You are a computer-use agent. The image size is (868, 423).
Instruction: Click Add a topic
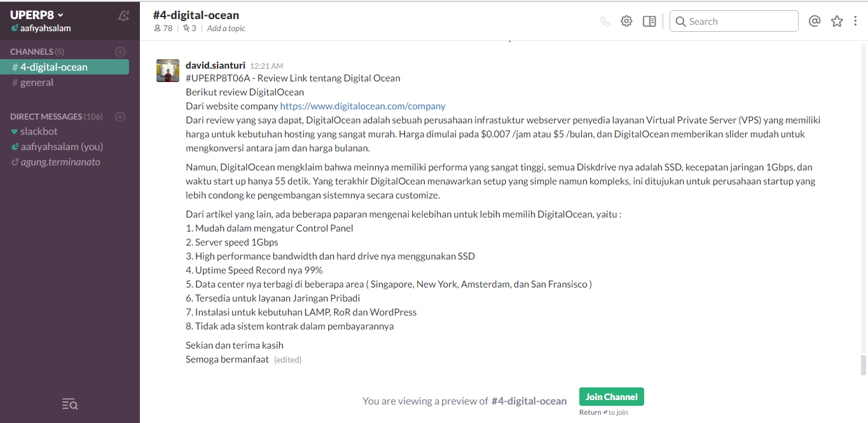point(226,28)
